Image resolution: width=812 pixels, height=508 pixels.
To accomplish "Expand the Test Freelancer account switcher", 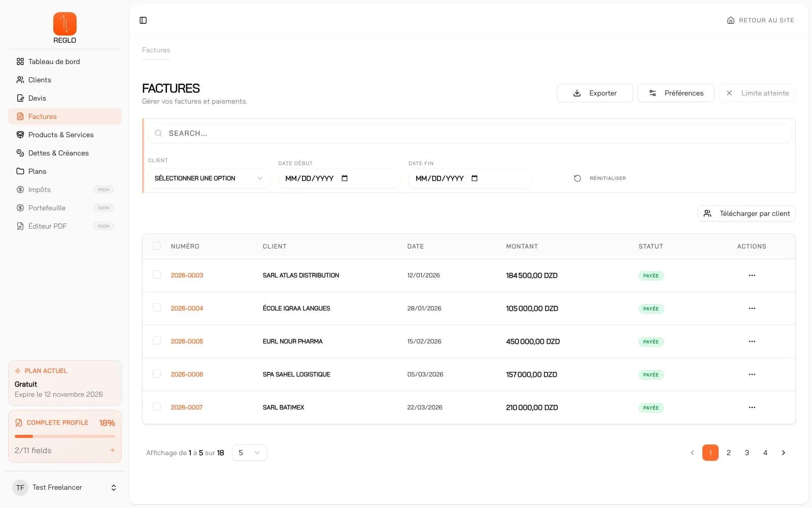I will (65, 488).
